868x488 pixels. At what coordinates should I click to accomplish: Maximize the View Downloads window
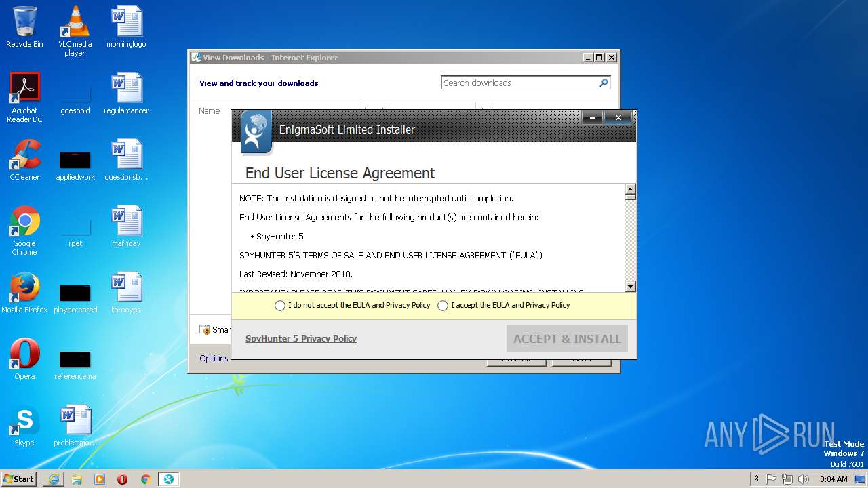pyautogui.click(x=599, y=58)
